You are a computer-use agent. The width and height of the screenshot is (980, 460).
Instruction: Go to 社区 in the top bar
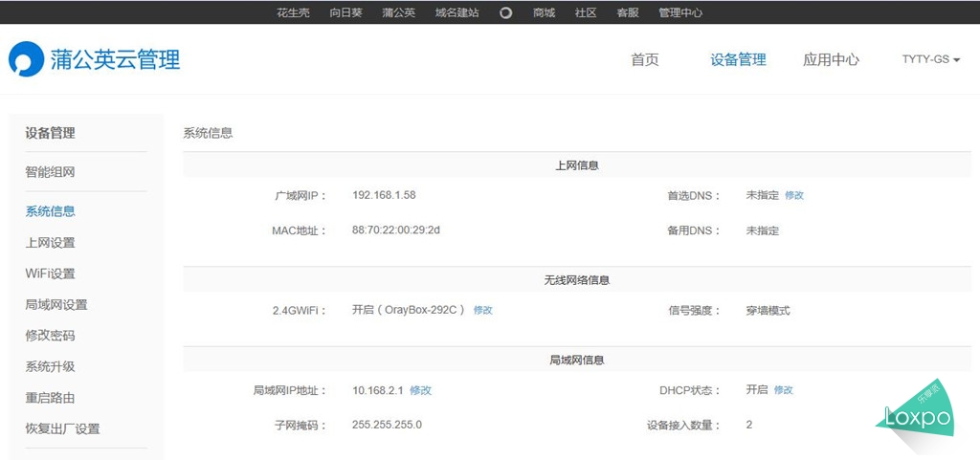coord(586,12)
